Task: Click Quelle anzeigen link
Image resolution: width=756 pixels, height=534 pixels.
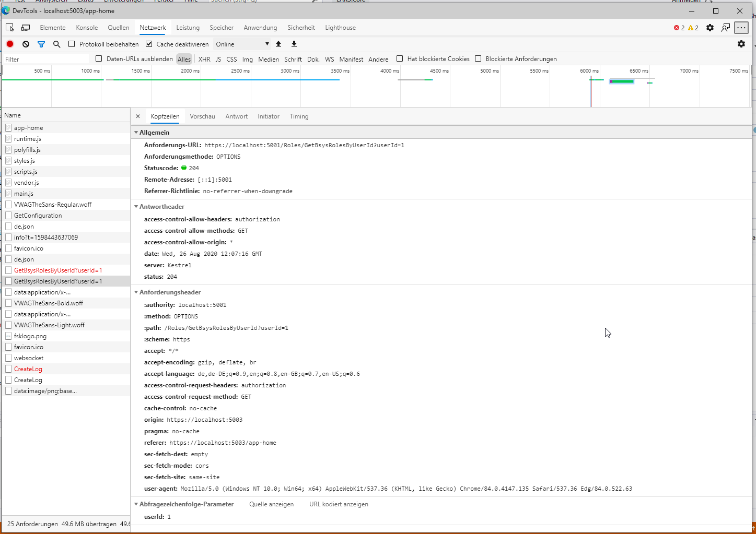Action: click(271, 504)
